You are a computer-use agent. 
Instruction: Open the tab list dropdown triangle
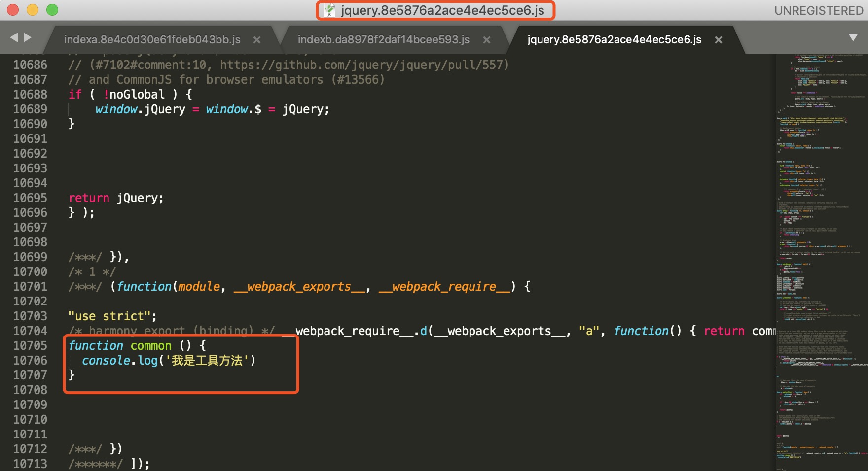tap(853, 37)
